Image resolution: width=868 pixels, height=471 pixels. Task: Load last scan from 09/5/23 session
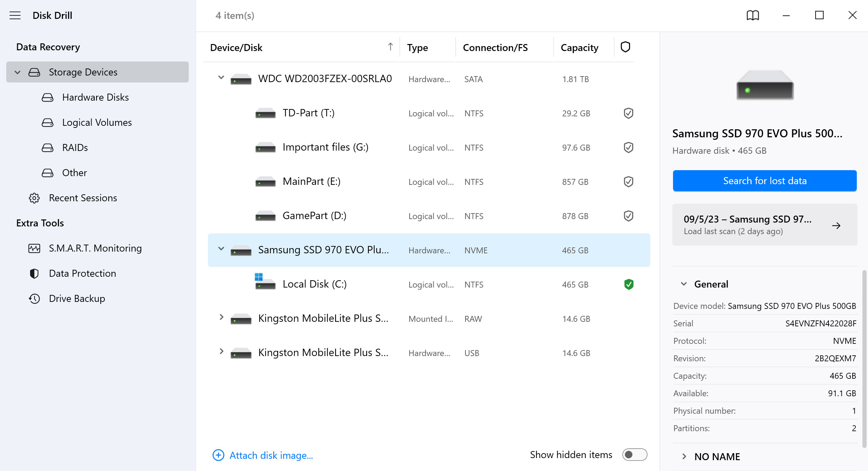765,225
